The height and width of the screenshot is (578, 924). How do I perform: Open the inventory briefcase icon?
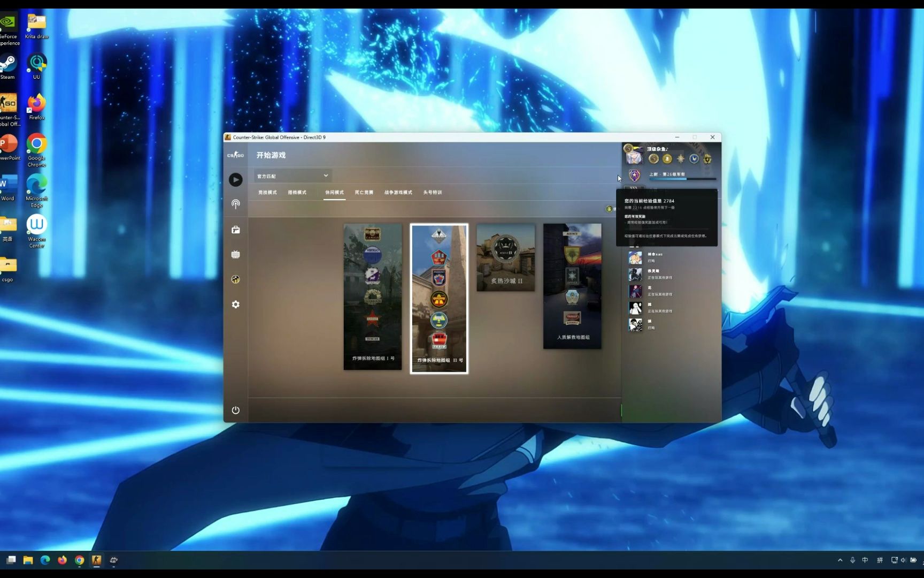(235, 230)
